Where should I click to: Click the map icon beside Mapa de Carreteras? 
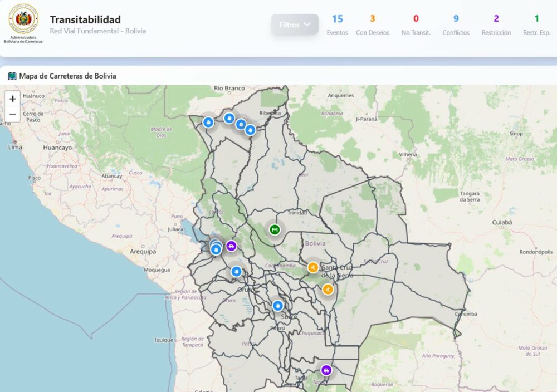[x=12, y=76]
